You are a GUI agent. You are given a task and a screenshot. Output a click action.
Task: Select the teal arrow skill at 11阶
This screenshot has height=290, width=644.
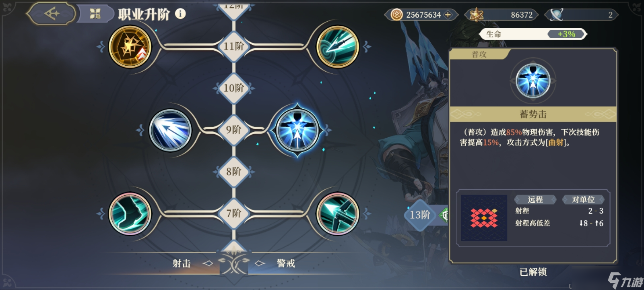337,47
